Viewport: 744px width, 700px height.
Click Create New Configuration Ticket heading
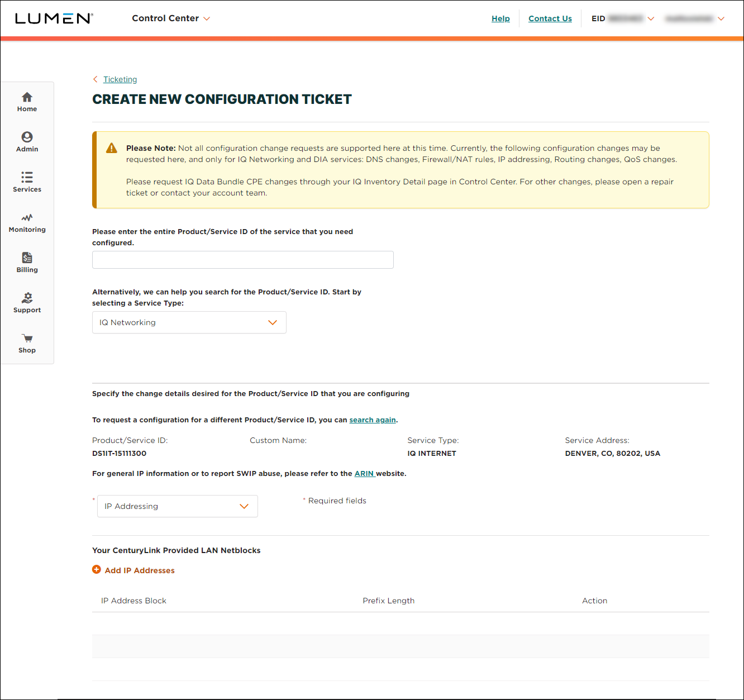222,99
